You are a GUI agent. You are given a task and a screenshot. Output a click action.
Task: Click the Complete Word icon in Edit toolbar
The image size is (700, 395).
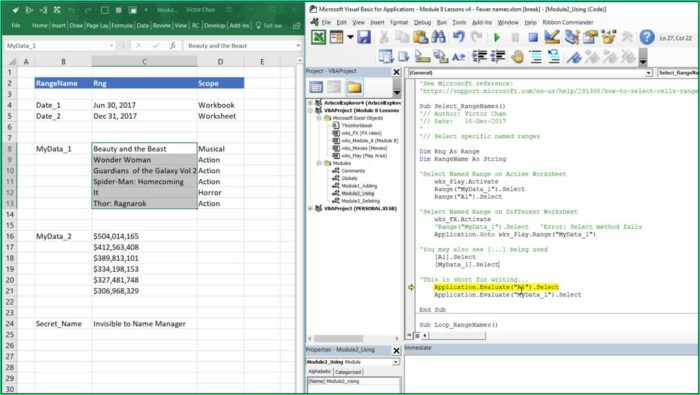pyautogui.click(x=458, y=57)
